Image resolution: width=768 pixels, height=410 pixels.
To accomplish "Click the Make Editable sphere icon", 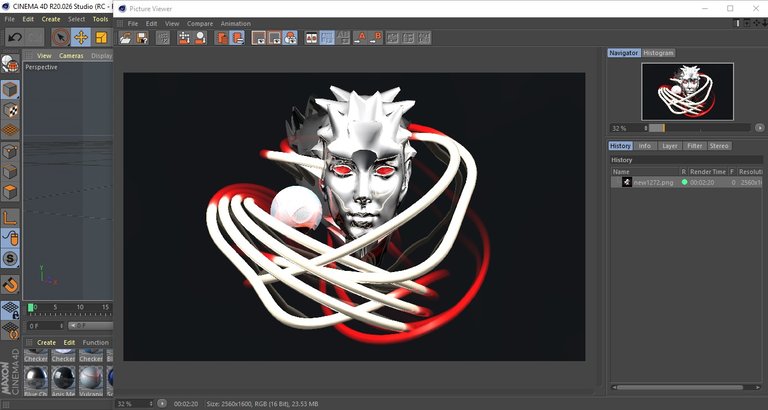I will point(10,64).
